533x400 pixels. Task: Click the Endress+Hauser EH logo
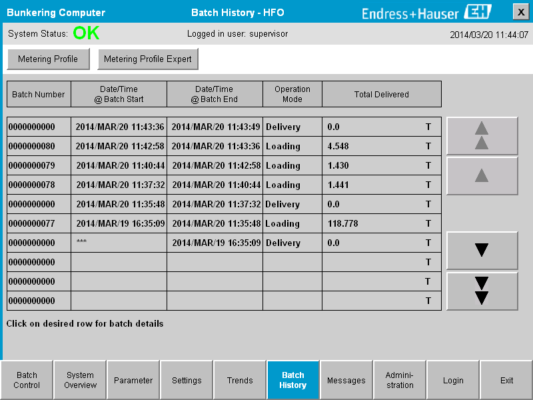point(427,13)
